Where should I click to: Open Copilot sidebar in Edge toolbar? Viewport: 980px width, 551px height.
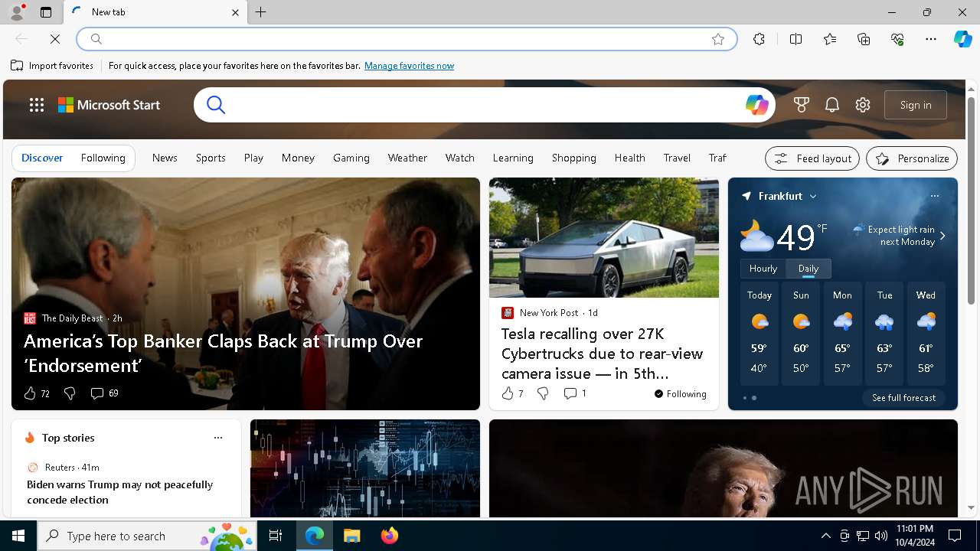pyautogui.click(x=962, y=39)
